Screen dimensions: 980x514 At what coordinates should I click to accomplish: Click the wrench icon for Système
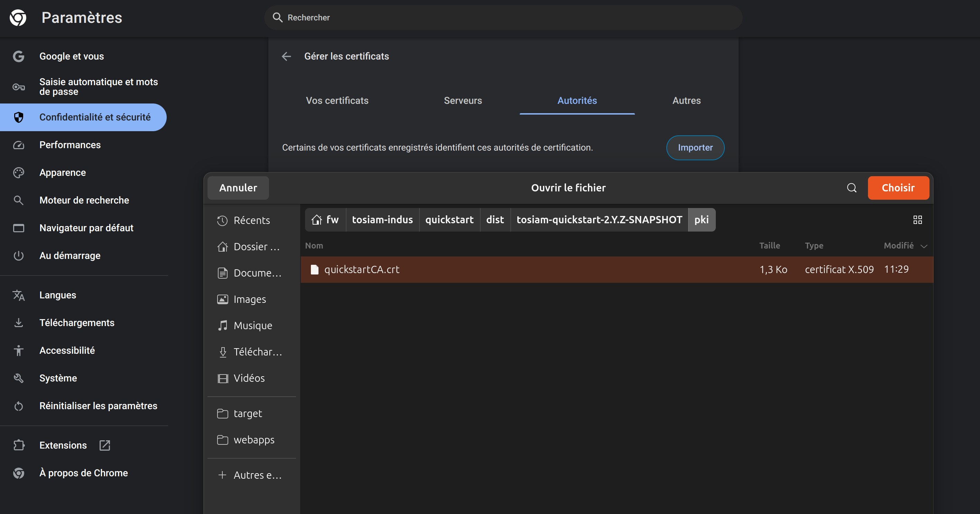point(19,378)
